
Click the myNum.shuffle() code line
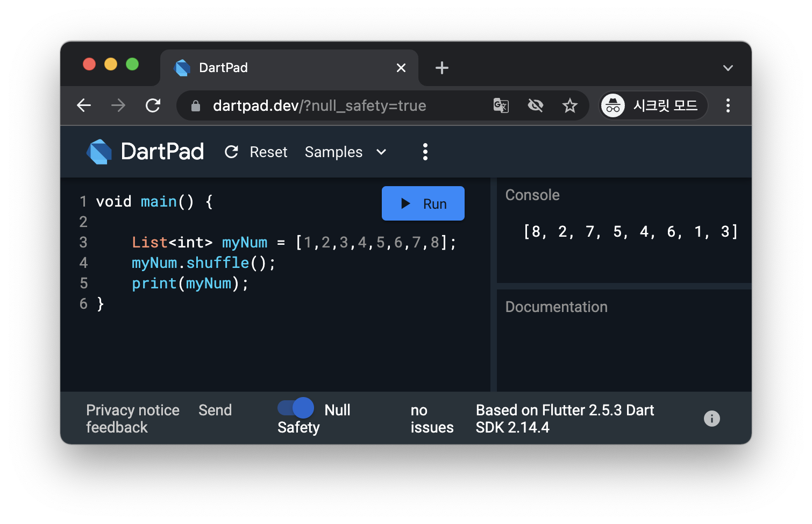pyautogui.click(x=203, y=263)
